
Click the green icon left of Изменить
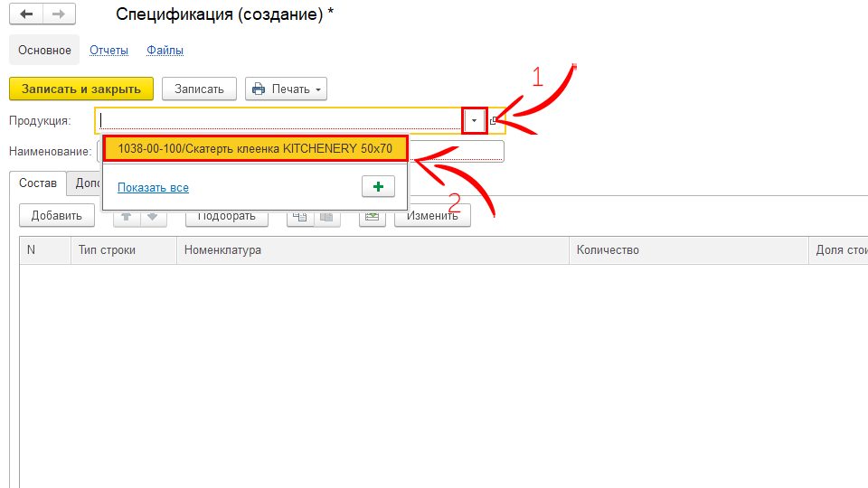point(372,216)
